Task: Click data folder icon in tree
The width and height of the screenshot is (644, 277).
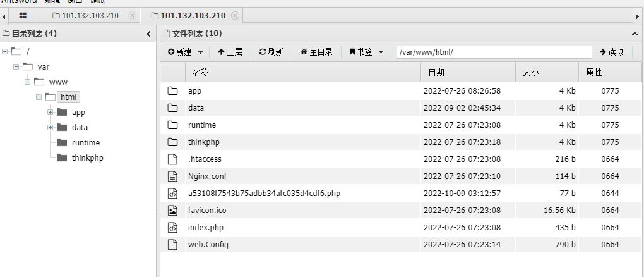Action: (x=62, y=127)
